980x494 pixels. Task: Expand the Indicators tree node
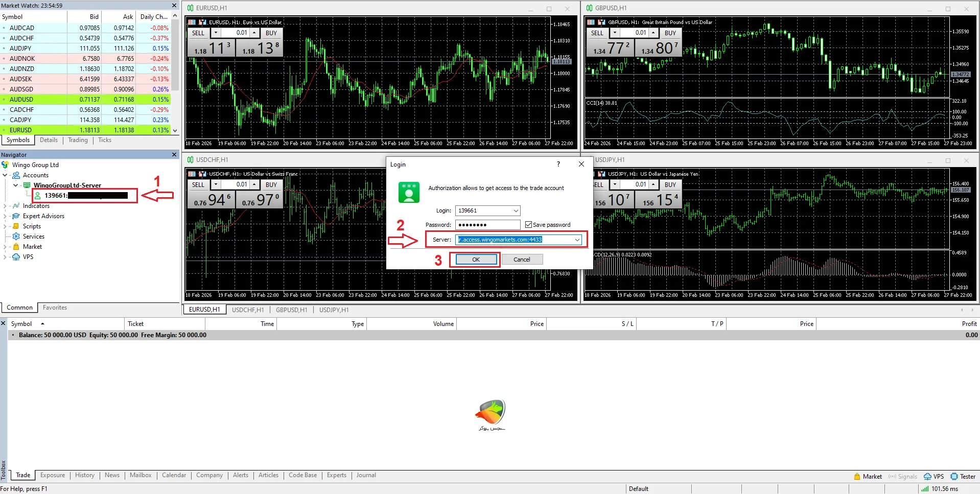click(x=5, y=206)
